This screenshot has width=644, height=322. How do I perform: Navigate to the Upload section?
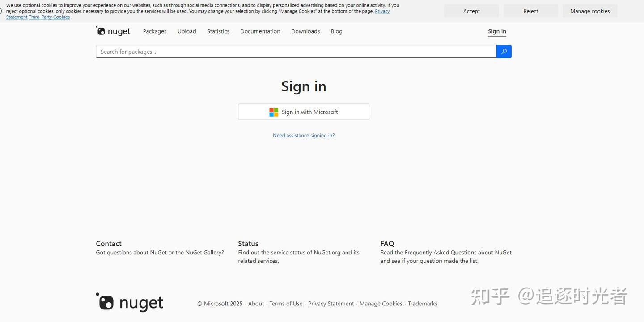coord(186,31)
